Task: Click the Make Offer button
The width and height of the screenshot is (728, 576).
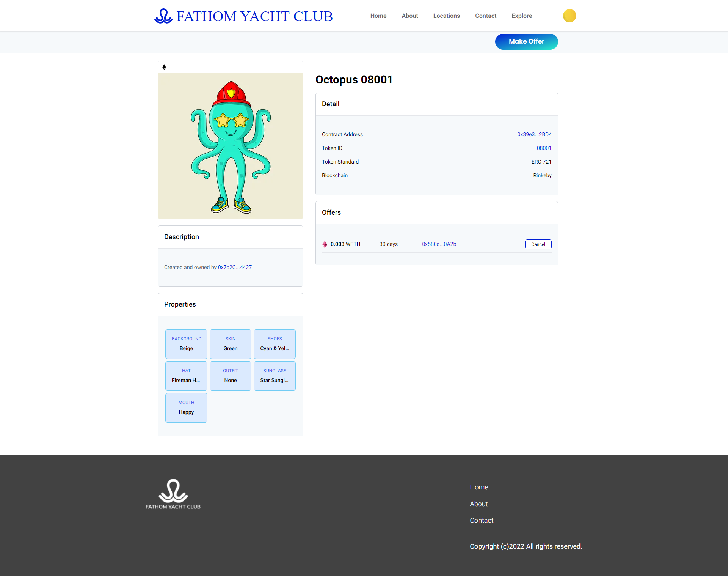Action: point(527,41)
